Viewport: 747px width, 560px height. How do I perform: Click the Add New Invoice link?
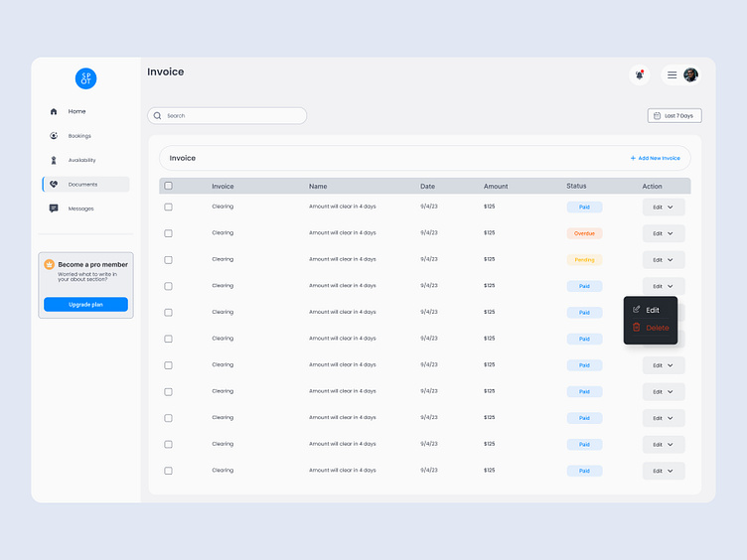655,158
